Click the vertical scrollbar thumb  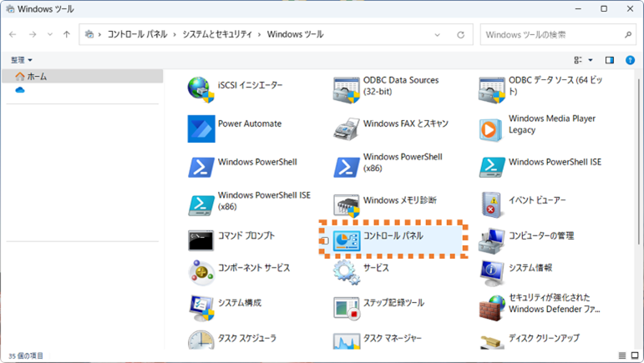pyautogui.click(x=639, y=162)
